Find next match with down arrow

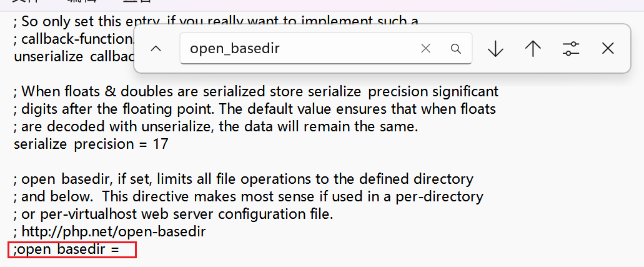tap(496, 49)
